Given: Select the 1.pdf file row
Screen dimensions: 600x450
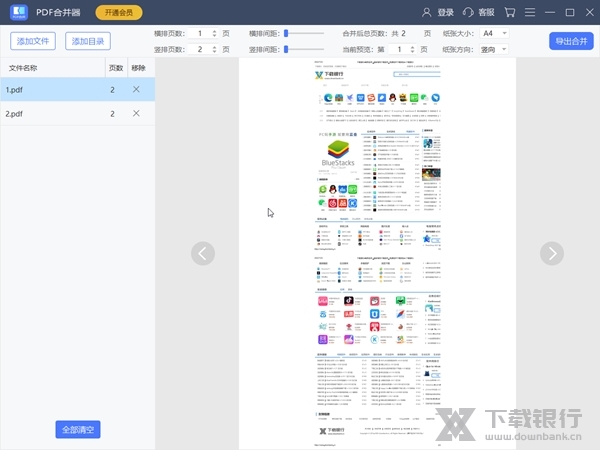Looking at the screenshot, I should click(x=78, y=90).
